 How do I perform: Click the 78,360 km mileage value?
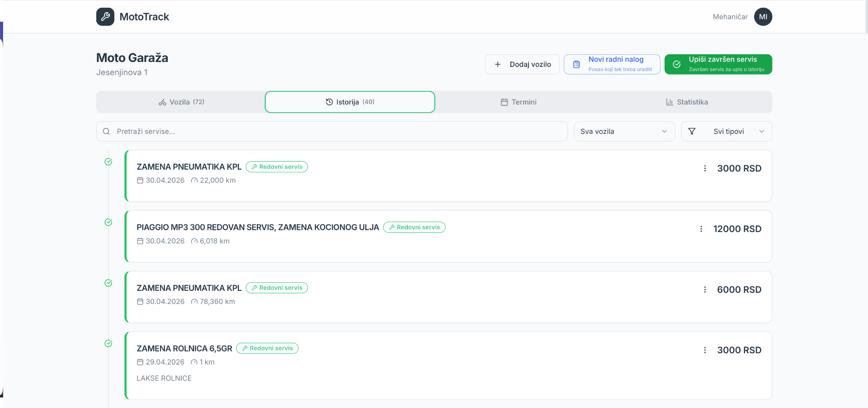point(217,302)
